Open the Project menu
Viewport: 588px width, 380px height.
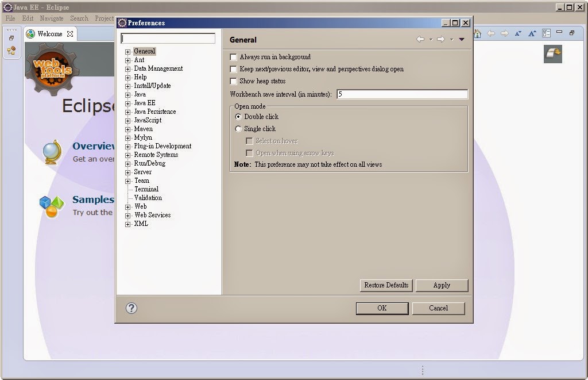click(104, 18)
